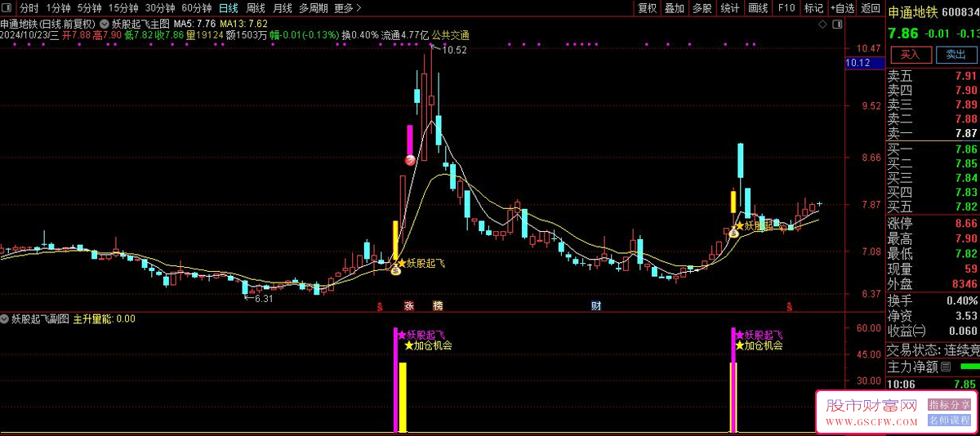Click the 外盘 value 8346
The width and height of the screenshot is (980, 436).
pyautogui.click(x=964, y=284)
